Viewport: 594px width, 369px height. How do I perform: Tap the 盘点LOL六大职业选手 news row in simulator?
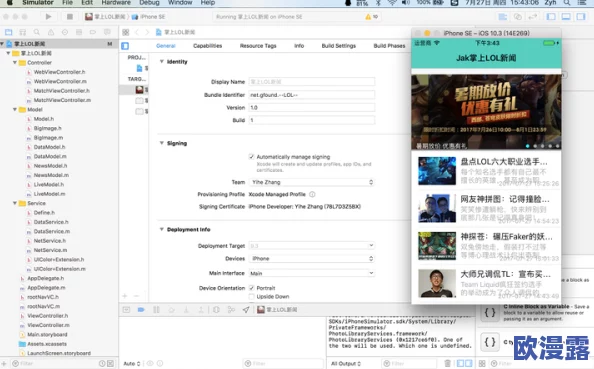tap(486, 171)
